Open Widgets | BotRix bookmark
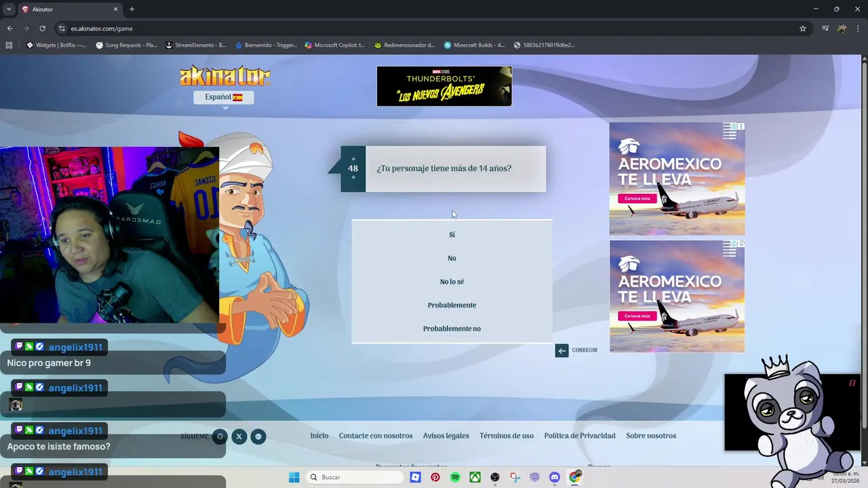This screenshot has width=868, height=488. tap(56, 45)
